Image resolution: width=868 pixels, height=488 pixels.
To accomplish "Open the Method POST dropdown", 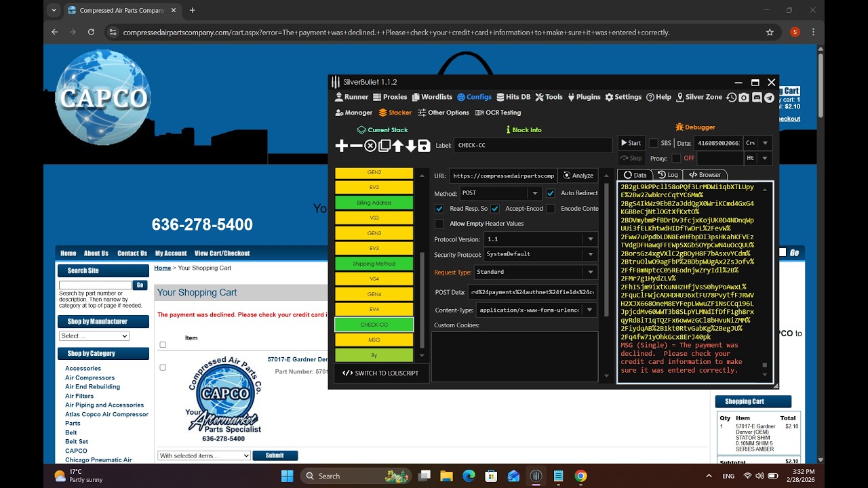I will [x=500, y=193].
